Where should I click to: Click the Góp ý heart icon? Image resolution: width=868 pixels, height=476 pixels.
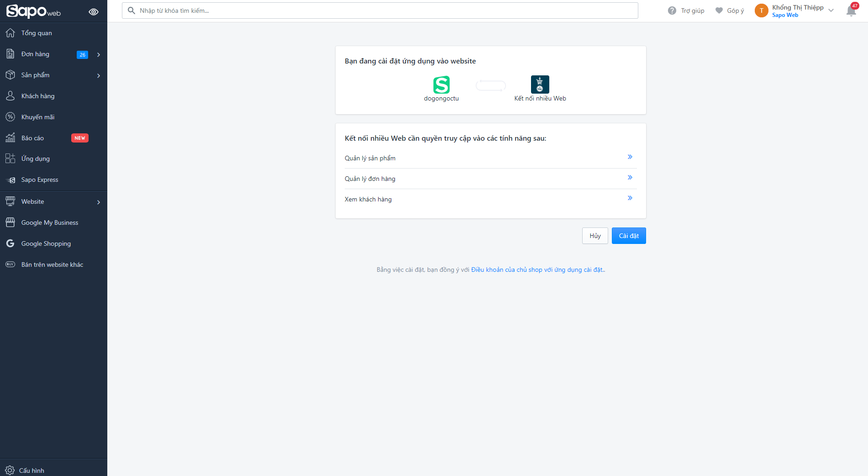click(719, 11)
